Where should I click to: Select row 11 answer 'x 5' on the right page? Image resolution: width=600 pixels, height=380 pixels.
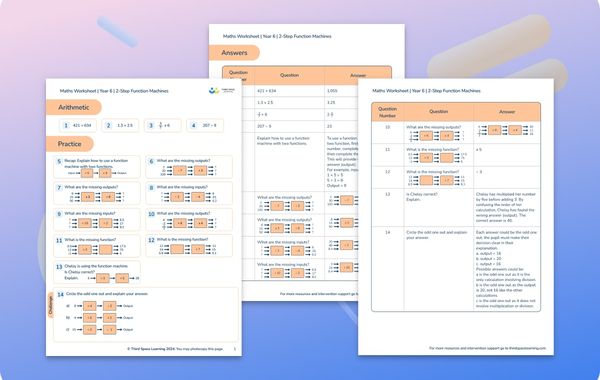479,150
